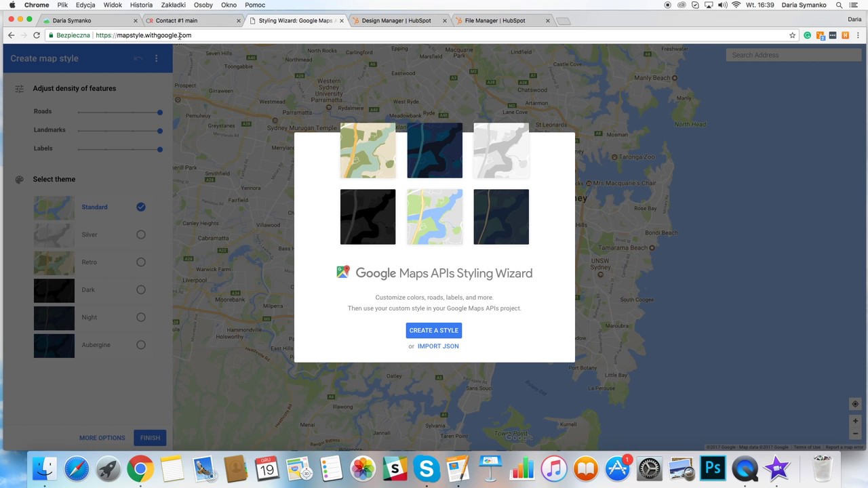Select the Aubergine theme radio button
The image size is (868, 488).
click(141, 345)
